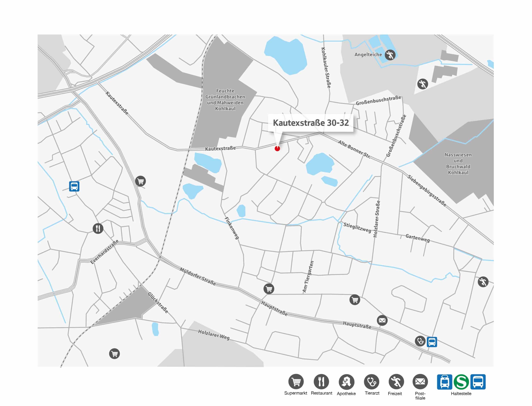
Task: Click the leisure icon next to Angelteiche
Action: coord(390,55)
